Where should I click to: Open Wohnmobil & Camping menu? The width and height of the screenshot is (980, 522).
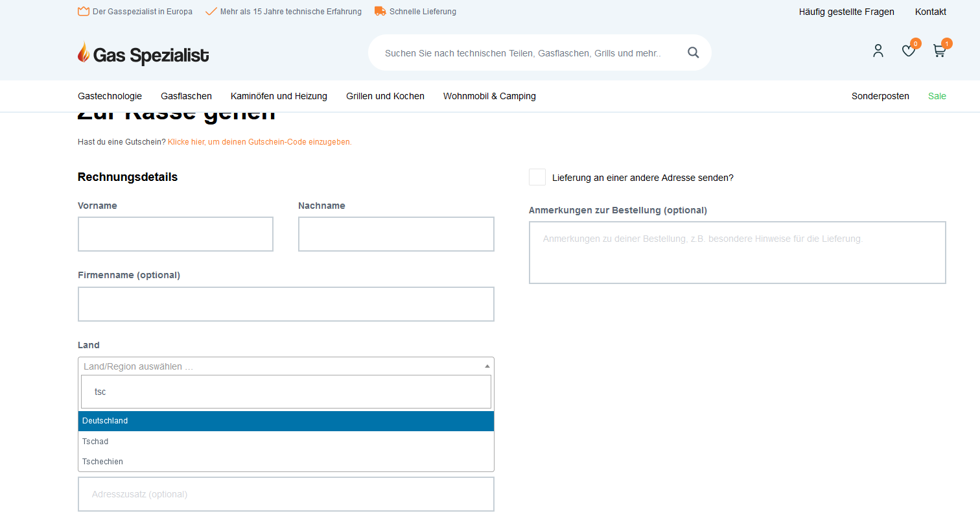(489, 96)
